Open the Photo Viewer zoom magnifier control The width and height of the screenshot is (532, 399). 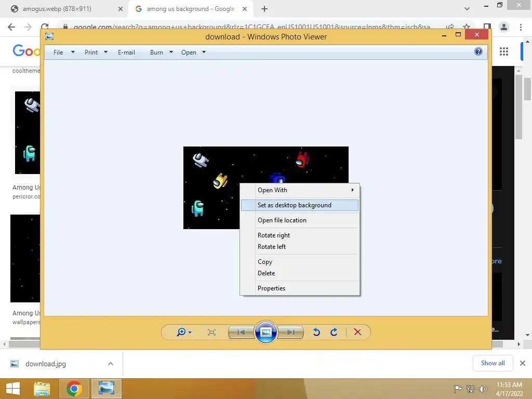(184, 332)
